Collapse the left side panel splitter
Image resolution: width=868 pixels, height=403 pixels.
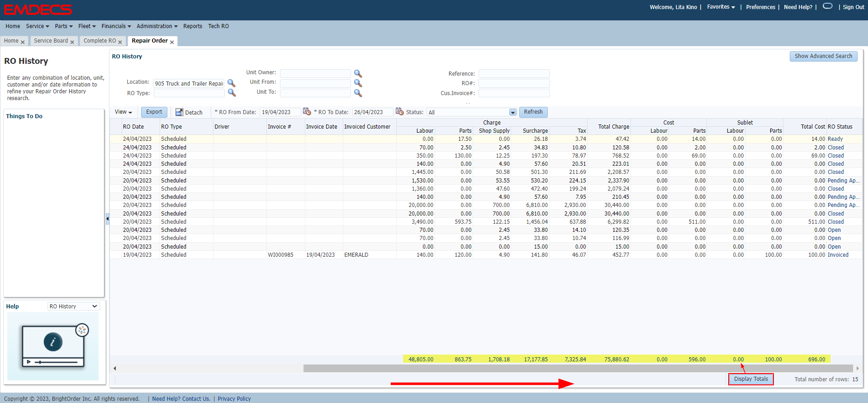[107, 219]
